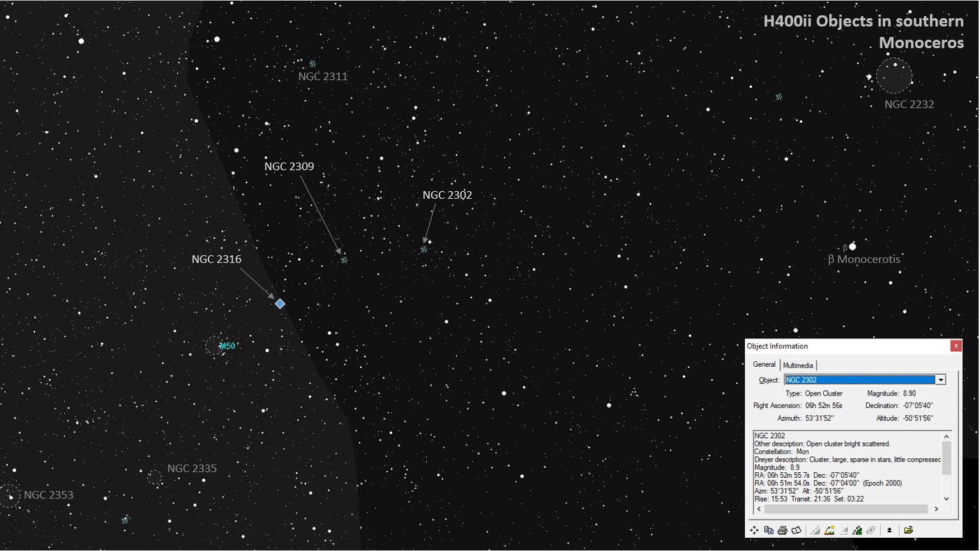The image size is (980, 551).
Task: Select the blue diamond marker for NGC 2316
Action: click(280, 303)
